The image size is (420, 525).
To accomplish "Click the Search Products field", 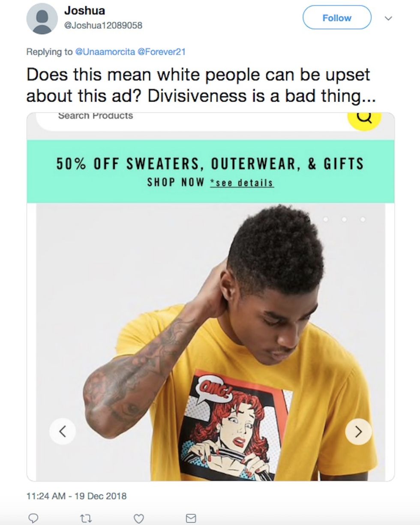I will coord(191,120).
